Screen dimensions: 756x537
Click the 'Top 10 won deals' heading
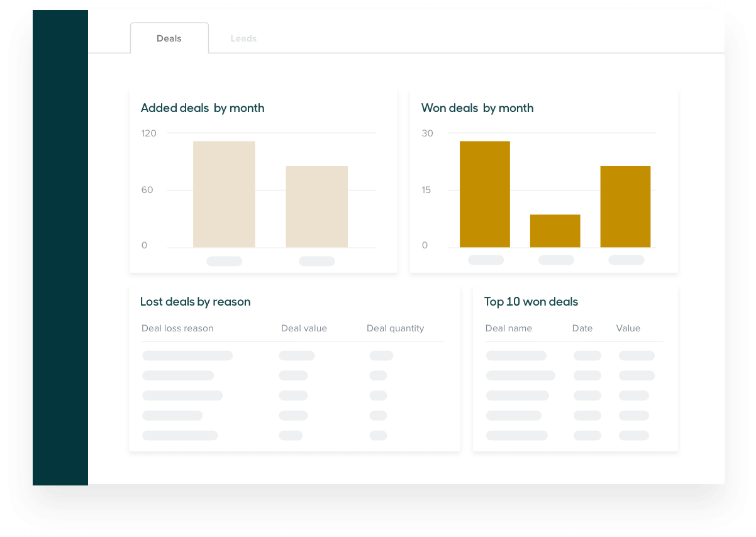[531, 302]
